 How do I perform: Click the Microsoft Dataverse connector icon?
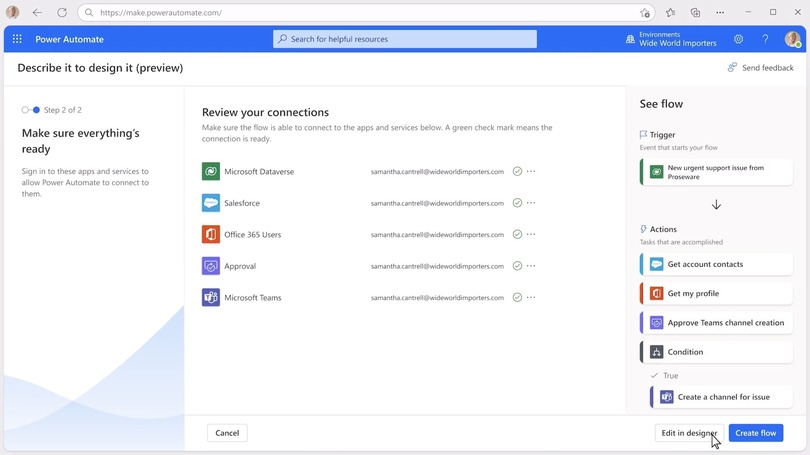(211, 171)
